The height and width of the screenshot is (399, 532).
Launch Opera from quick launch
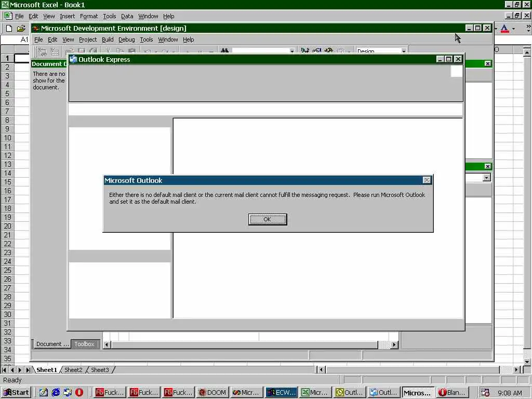[79, 392]
